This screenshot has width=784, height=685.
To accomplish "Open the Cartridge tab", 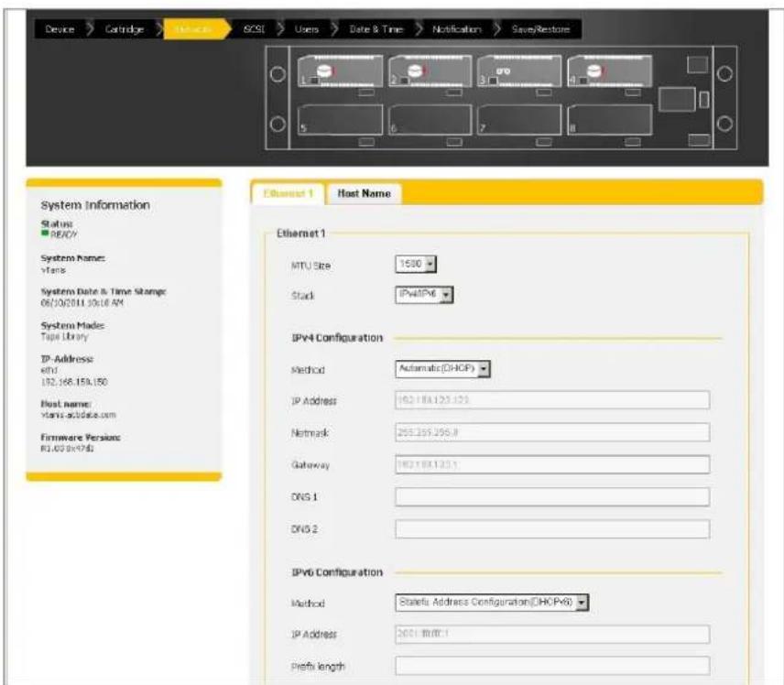I will point(125,29).
